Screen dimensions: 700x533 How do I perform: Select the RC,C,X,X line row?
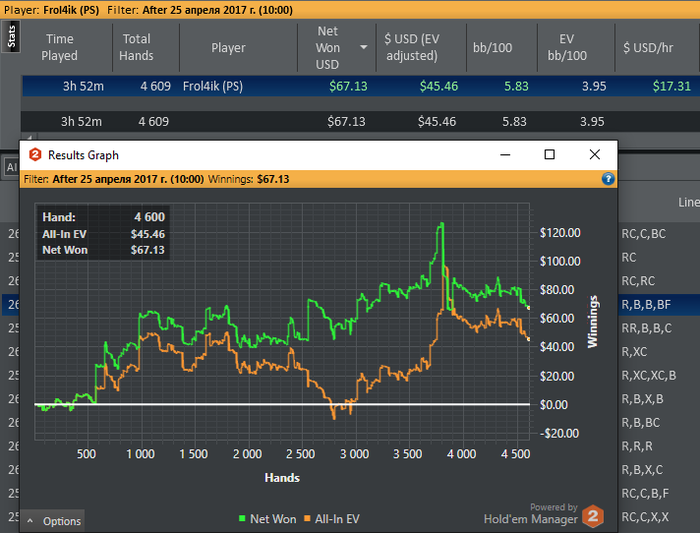[645, 517]
